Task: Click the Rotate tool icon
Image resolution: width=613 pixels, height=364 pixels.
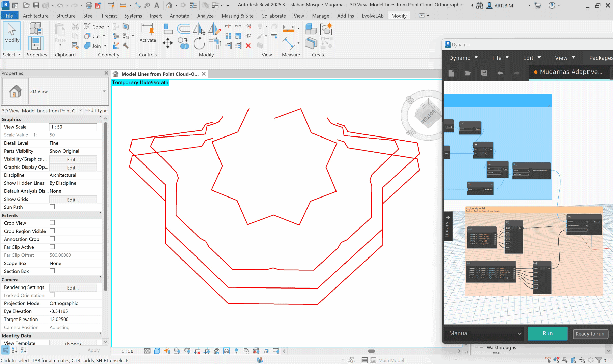Action: tap(199, 43)
